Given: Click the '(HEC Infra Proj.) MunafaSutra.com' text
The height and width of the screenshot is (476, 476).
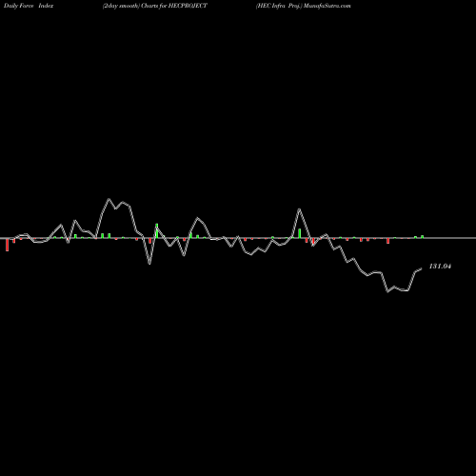Looking at the screenshot, I should (x=304, y=6).
